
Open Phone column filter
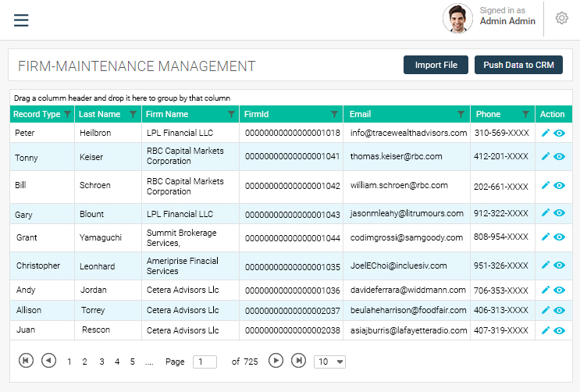click(x=525, y=114)
